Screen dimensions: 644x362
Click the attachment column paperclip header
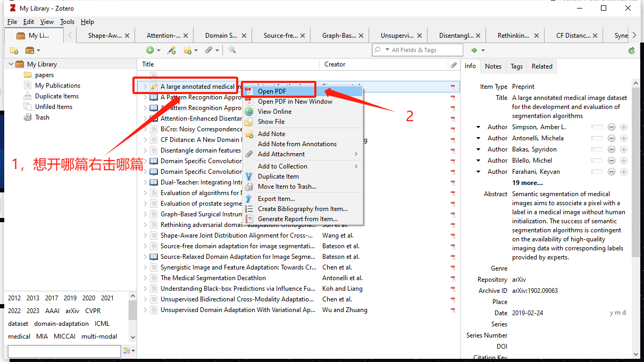(454, 64)
